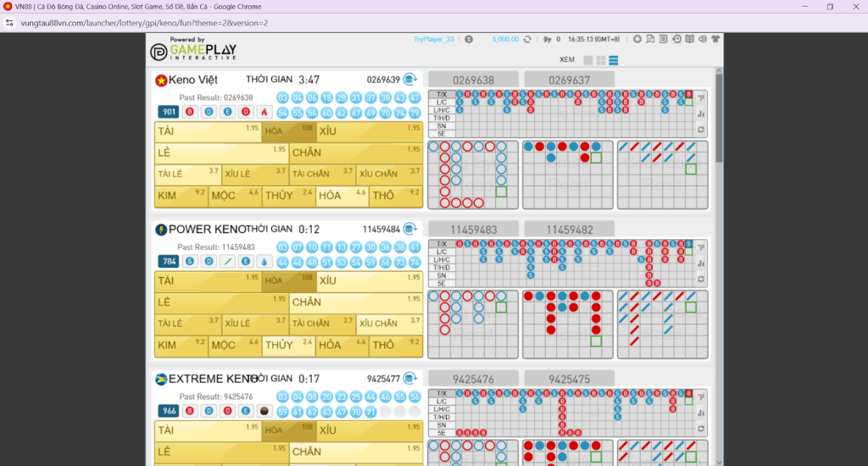Bet on THỦY 2.4 in Keno Việt

pos(288,196)
